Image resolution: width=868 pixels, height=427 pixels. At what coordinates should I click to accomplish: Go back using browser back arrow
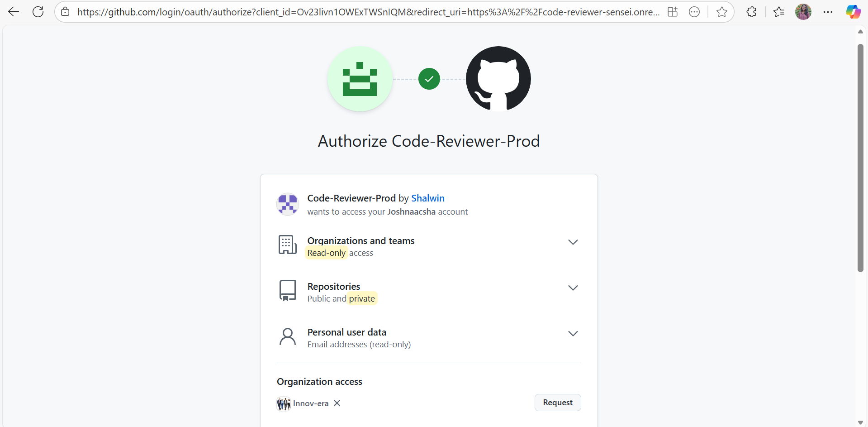click(x=14, y=12)
